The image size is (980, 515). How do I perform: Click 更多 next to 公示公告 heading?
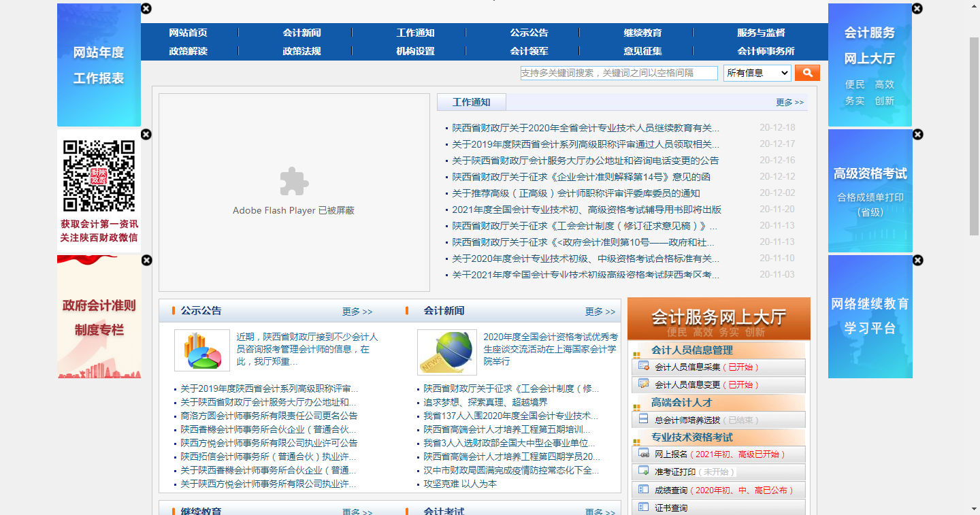coord(357,312)
